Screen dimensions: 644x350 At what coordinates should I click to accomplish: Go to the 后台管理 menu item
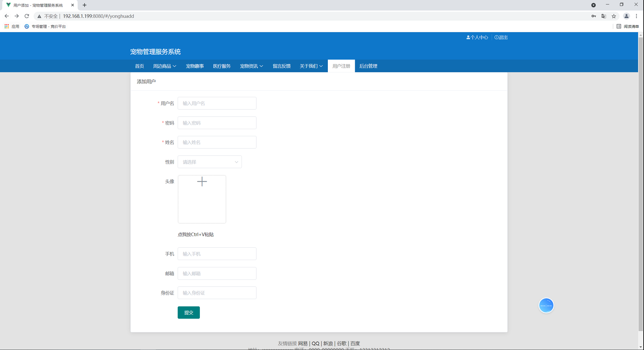click(368, 66)
